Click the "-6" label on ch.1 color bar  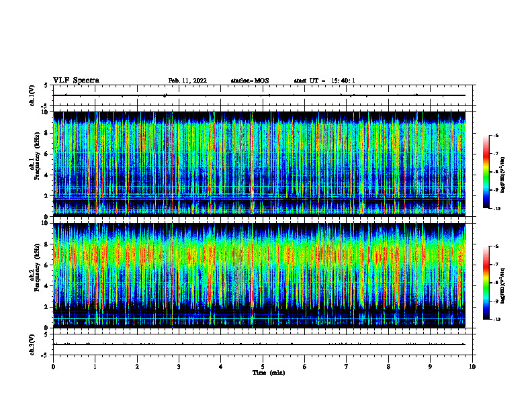point(496,135)
